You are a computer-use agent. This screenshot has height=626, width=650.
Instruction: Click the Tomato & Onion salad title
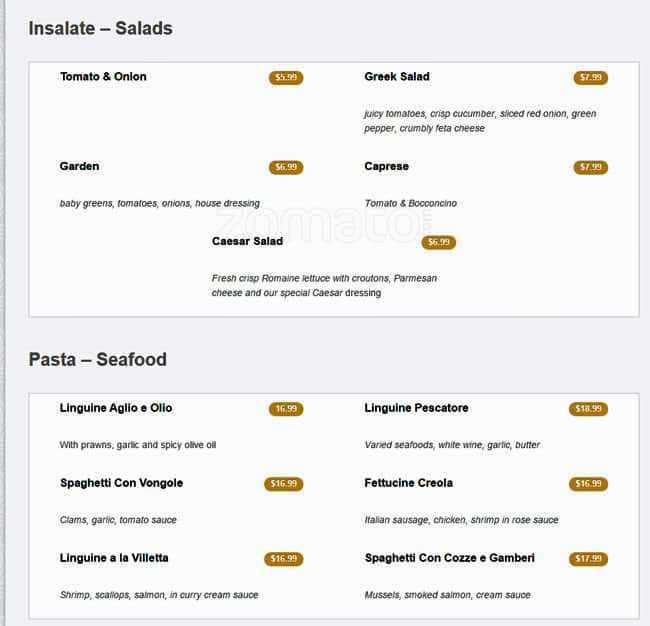click(103, 77)
